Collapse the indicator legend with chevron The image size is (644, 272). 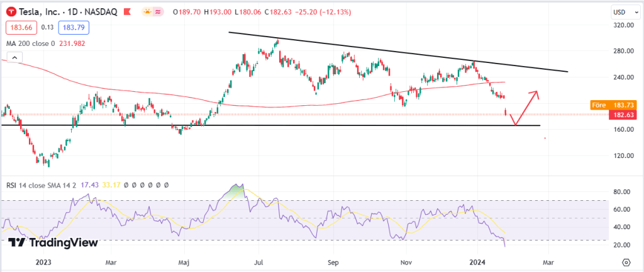click(13, 58)
